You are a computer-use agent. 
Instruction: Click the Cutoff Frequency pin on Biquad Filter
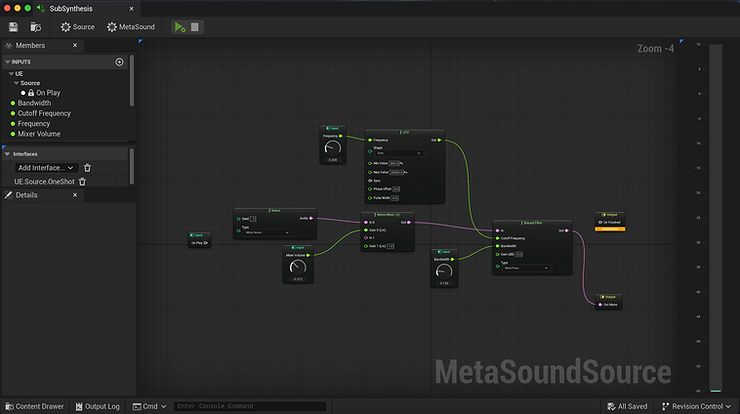point(497,238)
